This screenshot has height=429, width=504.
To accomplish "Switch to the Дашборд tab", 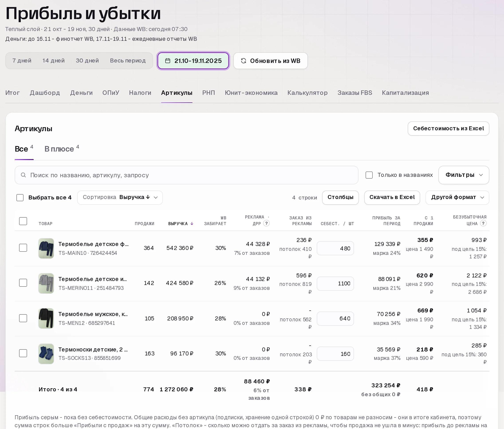I will (45, 93).
